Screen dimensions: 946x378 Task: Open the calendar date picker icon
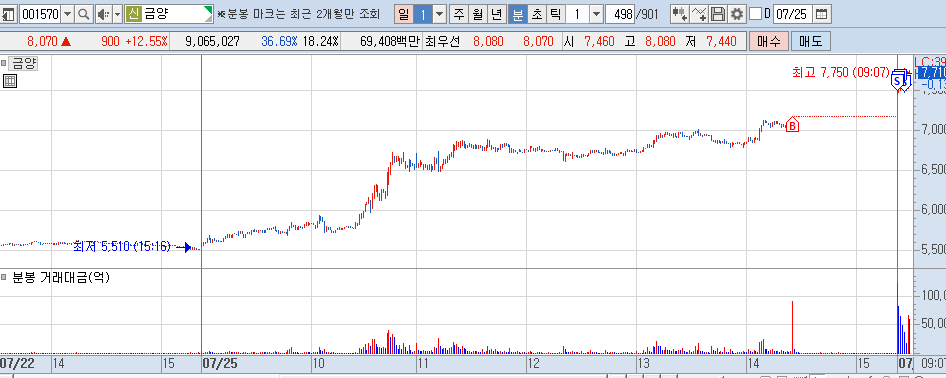[822, 14]
